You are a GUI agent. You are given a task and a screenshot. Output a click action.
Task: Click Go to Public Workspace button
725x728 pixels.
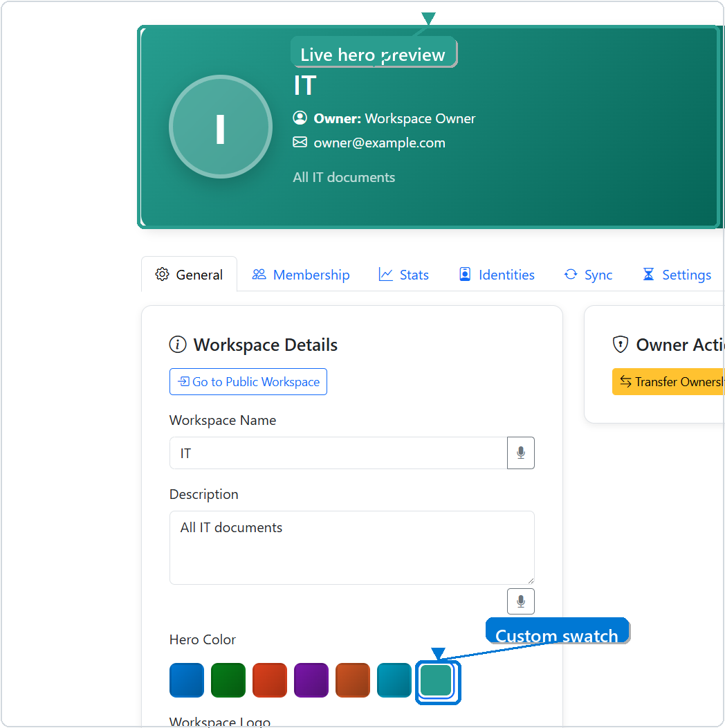[248, 381]
